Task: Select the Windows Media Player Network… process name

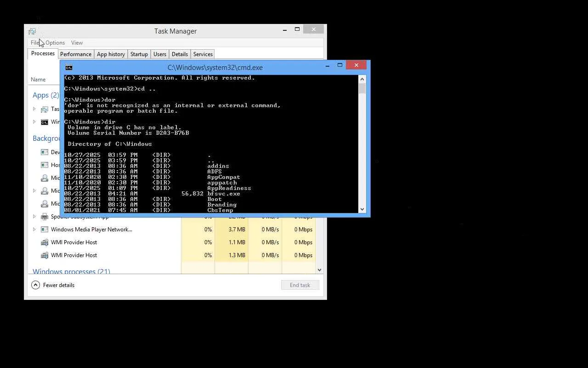Action: point(91,230)
